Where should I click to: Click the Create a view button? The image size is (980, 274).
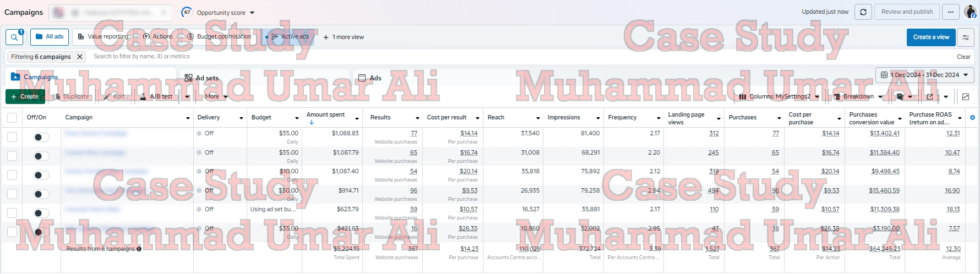930,37
